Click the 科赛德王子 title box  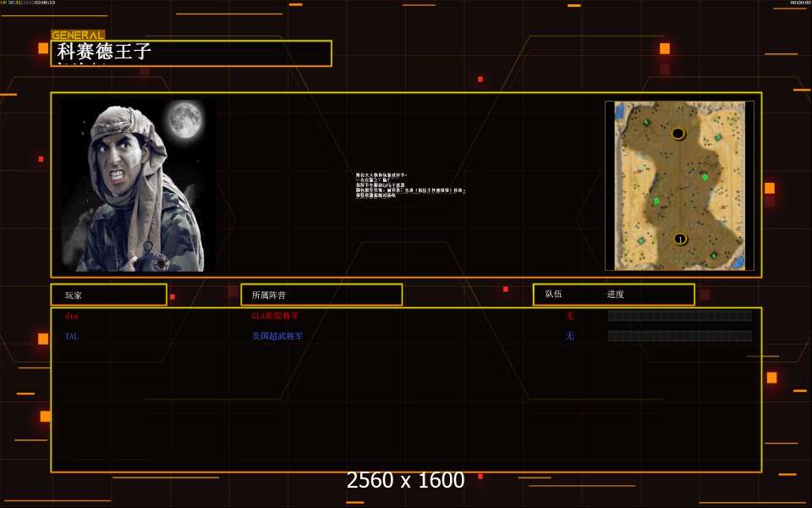[191, 53]
